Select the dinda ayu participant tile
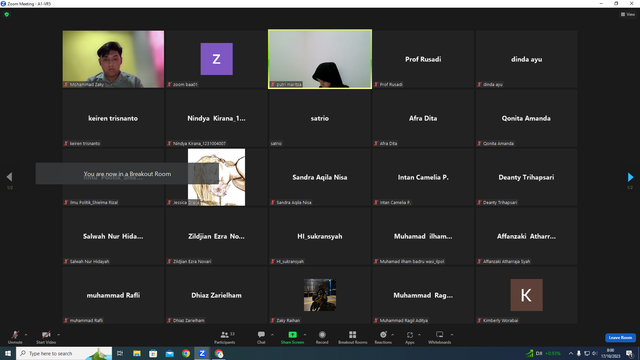 (526, 59)
